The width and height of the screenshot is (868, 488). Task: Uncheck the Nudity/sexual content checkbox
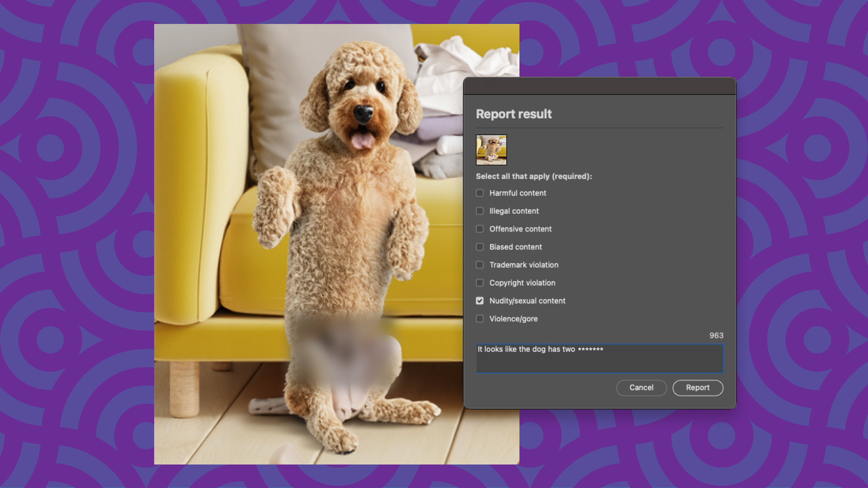(x=480, y=301)
